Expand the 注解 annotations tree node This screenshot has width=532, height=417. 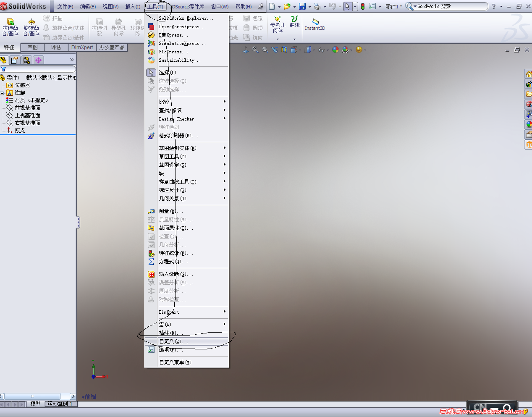click(x=2, y=93)
